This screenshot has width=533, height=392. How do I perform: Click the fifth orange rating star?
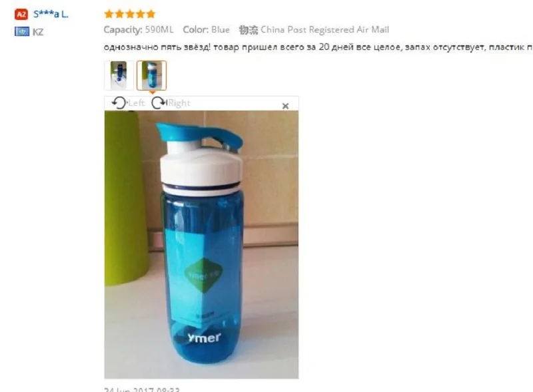[151, 14]
